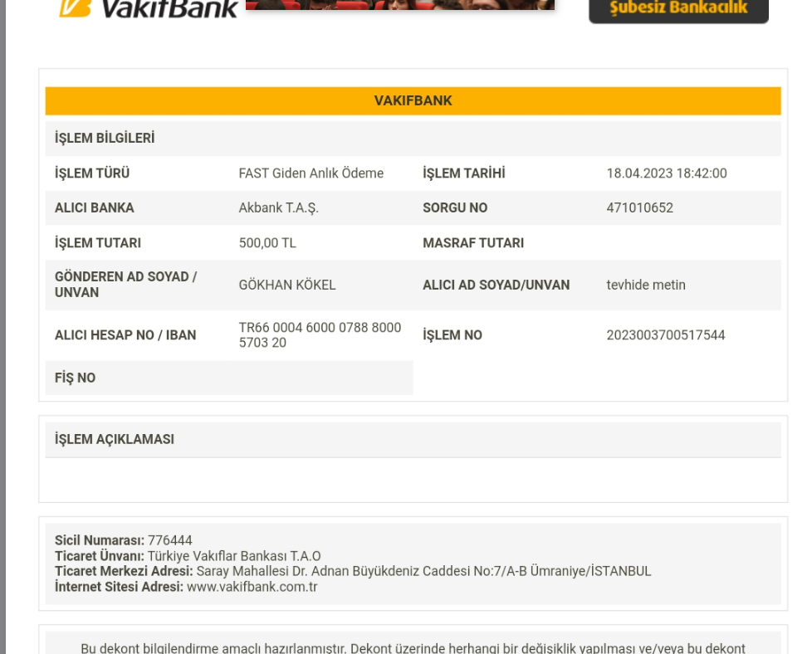This screenshot has height=654, width=812.
Task: Click the Şubesiz Bankacılık button
Action: tap(678, 10)
